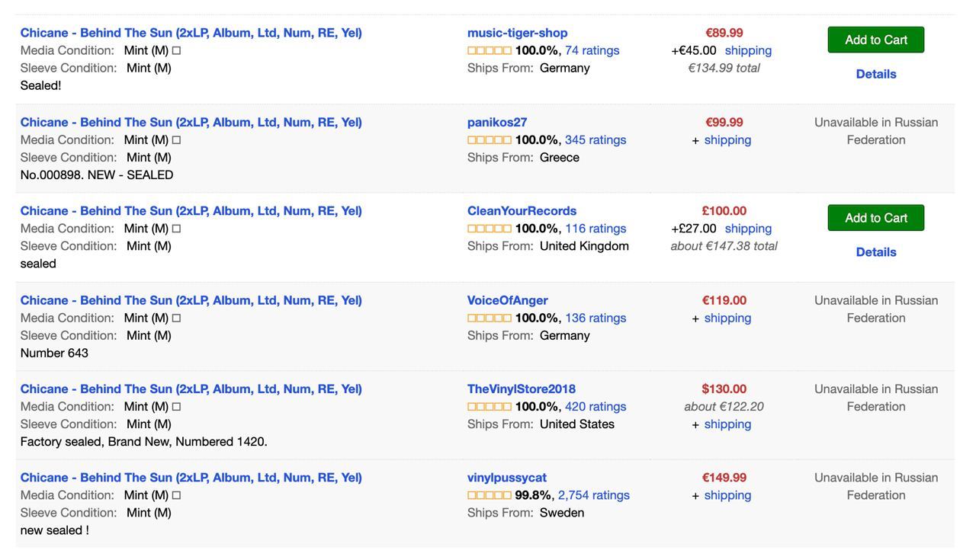Click the media condition info icon for music-tiger-shop listing

[x=176, y=50]
